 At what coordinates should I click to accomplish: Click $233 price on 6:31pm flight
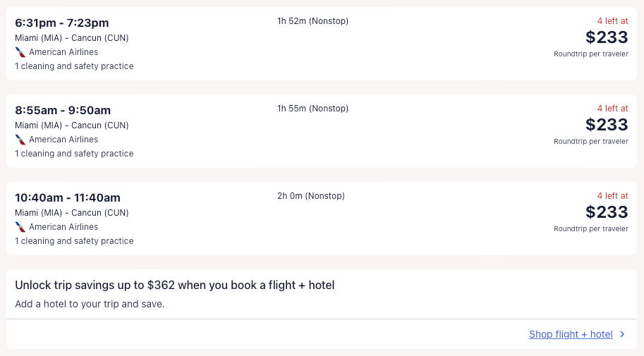tap(607, 37)
